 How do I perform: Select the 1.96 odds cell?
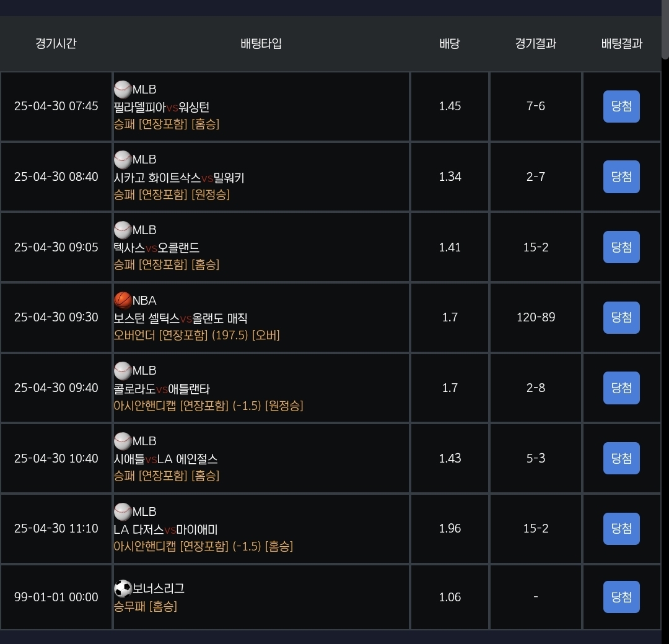pyautogui.click(x=450, y=528)
